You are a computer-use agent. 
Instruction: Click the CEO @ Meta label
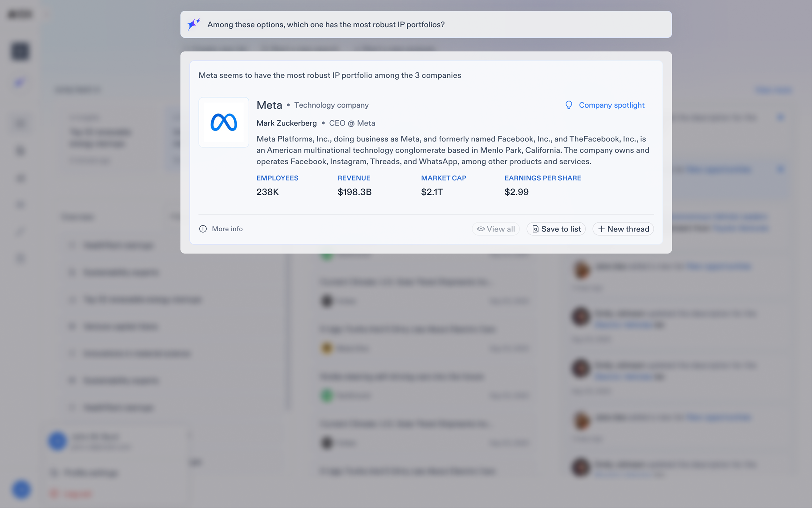point(352,123)
